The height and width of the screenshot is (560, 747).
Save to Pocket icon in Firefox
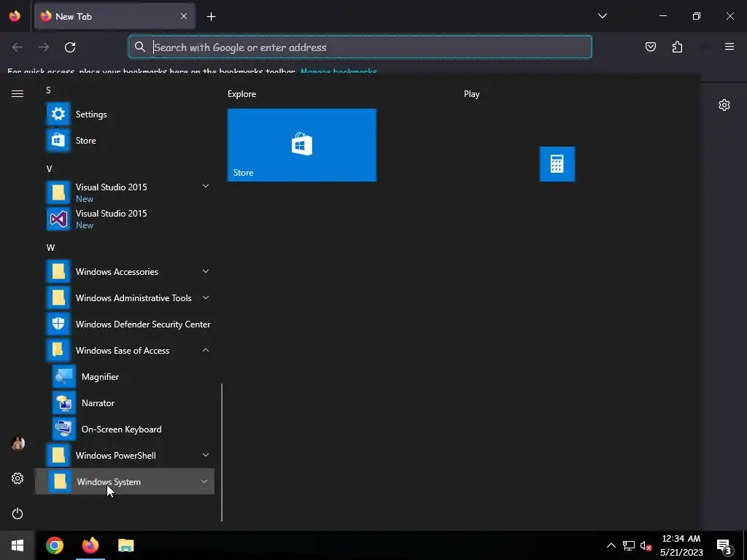click(651, 47)
